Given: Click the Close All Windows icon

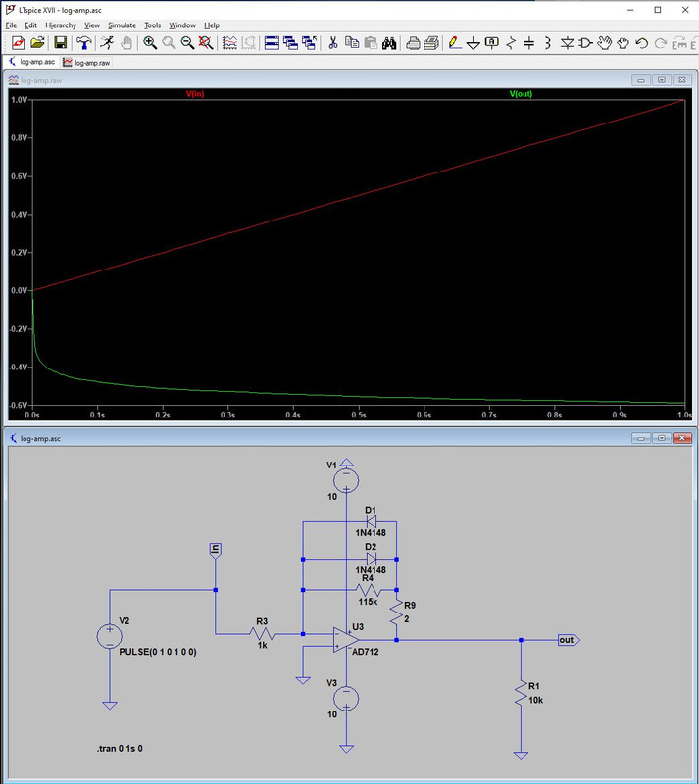Looking at the screenshot, I should coord(310,43).
